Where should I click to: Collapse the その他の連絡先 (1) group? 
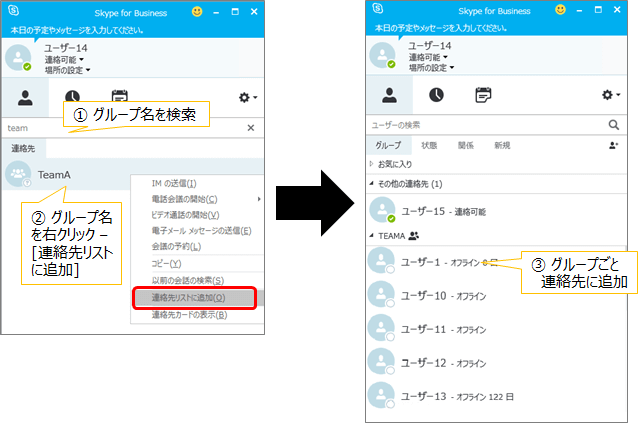371,184
